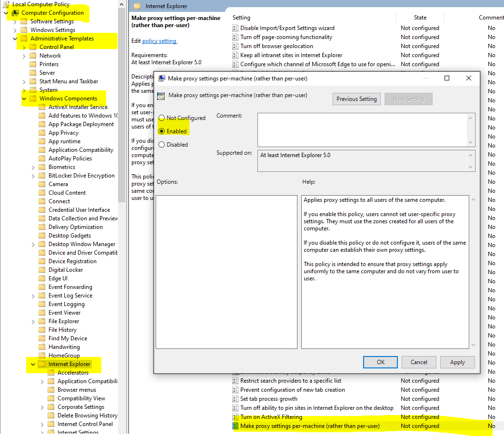Image resolution: width=504 pixels, height=436 pixels.
Task: Click the policy icon beside Turn on ActiveX Filtering
Action: coord(235,417)
